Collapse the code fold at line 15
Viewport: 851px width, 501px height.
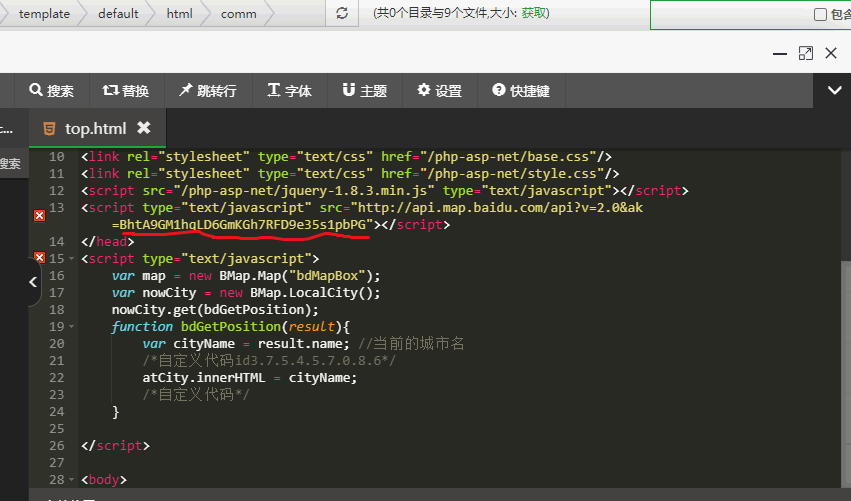coord(72,259)
